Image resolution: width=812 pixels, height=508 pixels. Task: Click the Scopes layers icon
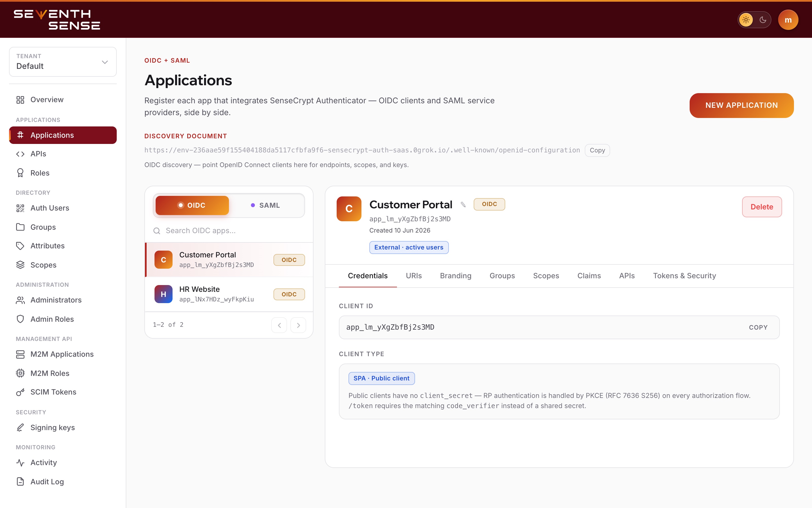pyautogui.click(x=20, y=265)
